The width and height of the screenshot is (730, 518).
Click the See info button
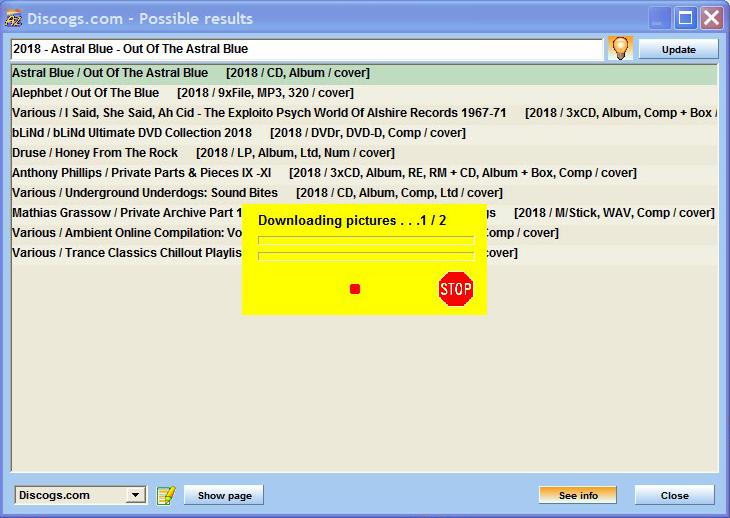coord(578,495)
